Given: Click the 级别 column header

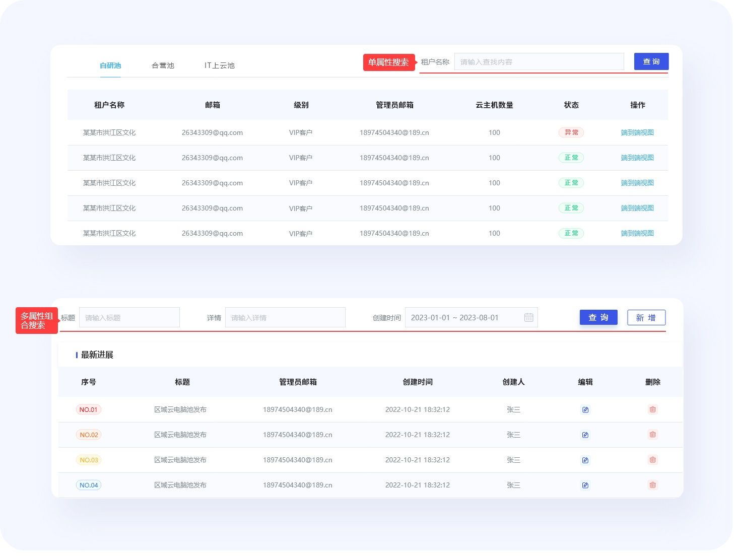Looking at the screenshot, I should click(x=301, y=105).
